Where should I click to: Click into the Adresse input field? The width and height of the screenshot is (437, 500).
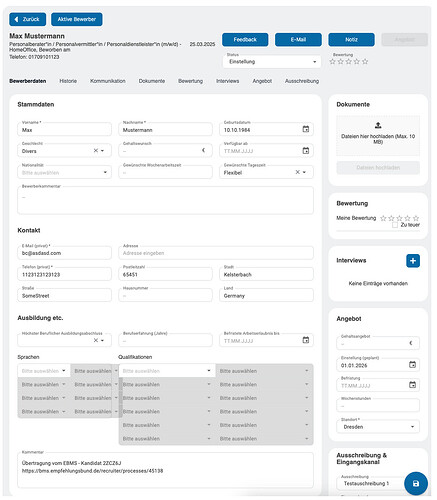pyautogui.click(x=216, y=253)
